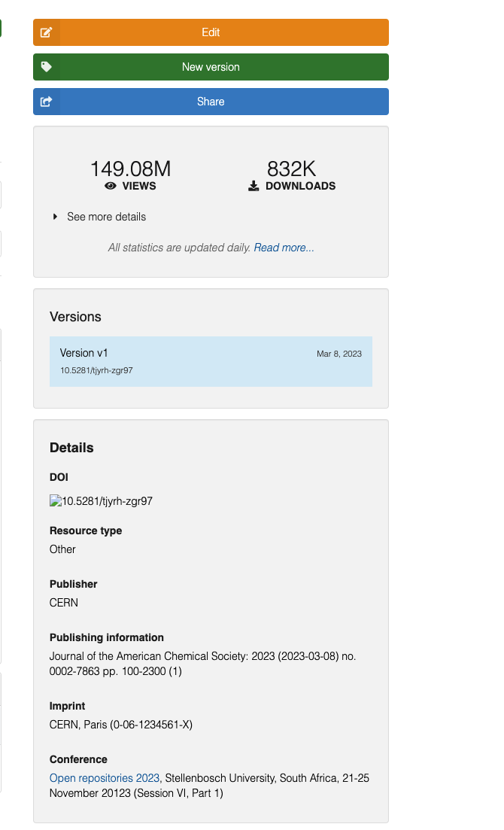Click the 832K downloads count
Image resolution: width=504 pixels, height=830 pixels.
[x=292, y=169]
